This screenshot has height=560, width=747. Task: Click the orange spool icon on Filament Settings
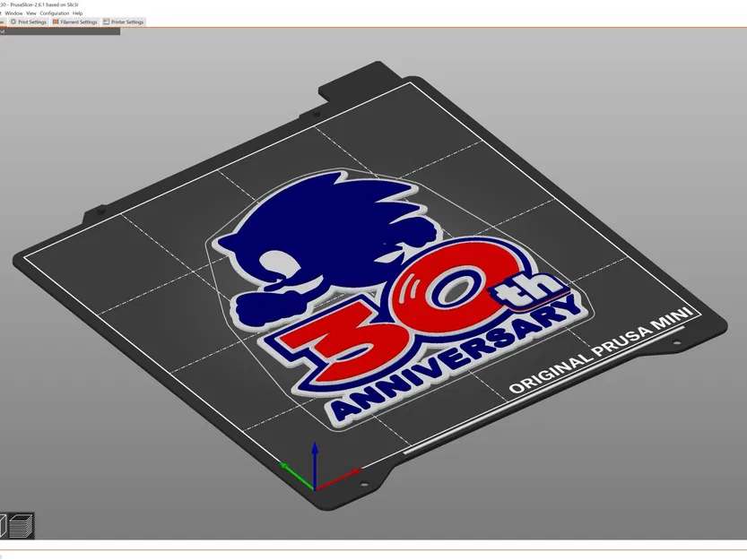click(56, 22)
